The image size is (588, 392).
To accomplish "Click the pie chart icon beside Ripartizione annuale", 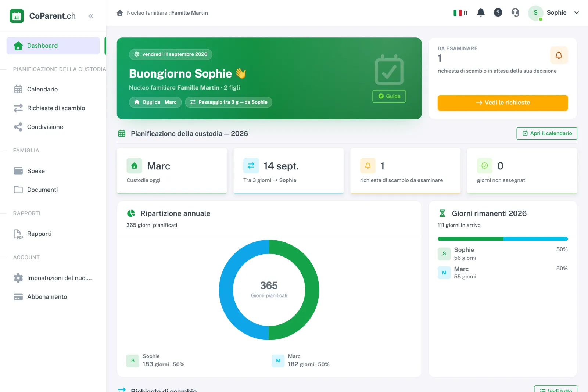I will click(131, 213).
